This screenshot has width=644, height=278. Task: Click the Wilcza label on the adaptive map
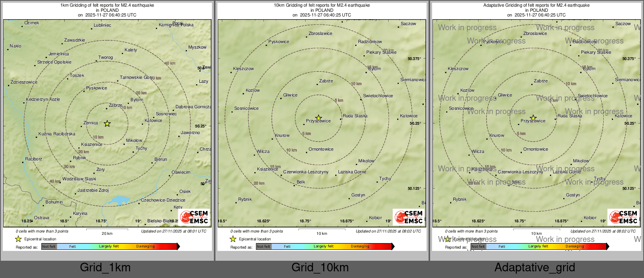coord(478,151)
